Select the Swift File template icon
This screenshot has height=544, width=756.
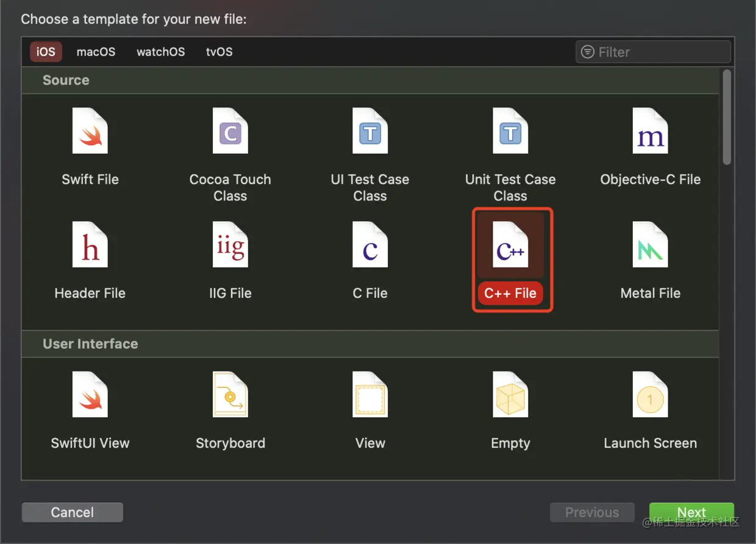pyautogui.click(x=90, y=131)
